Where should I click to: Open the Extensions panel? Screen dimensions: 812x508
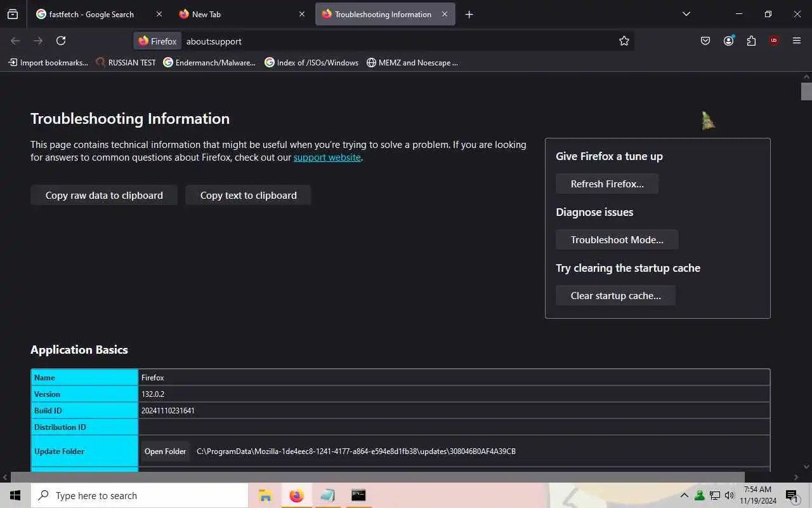(x=751, y=41)
